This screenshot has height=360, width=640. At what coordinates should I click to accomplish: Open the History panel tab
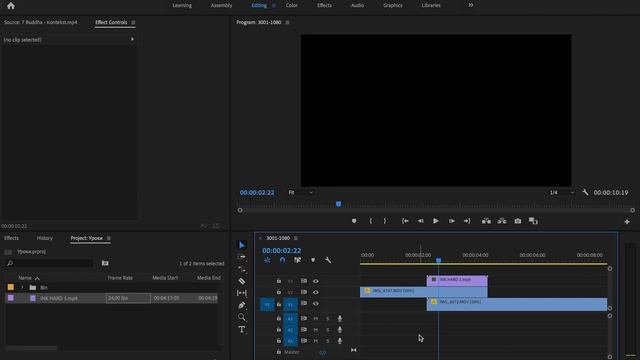click(44, 238)
